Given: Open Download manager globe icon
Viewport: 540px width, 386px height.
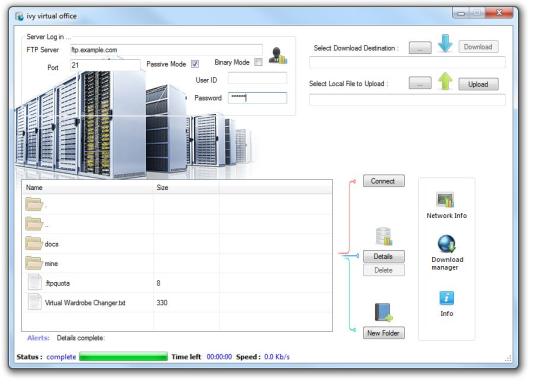Looking at the screenshot, I should (x=447, y=244).
